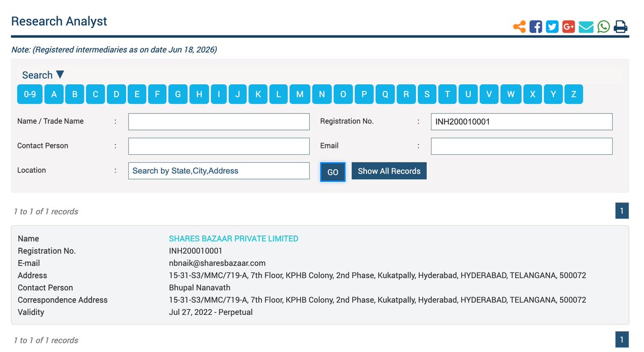644x352 pixels.
Task: Focus the Contact Person input field
Action: point(219,146)
